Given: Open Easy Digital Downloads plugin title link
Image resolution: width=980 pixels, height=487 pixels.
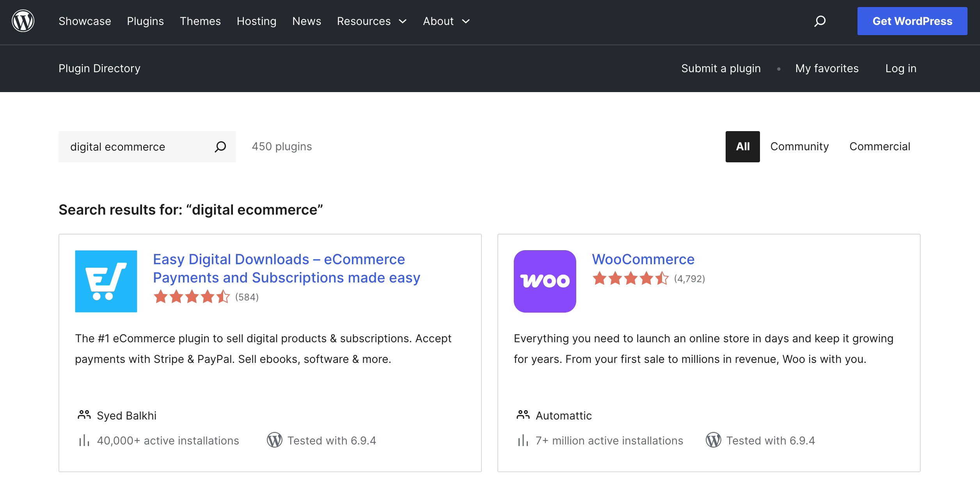Looking at the screenshot, I should point(287,268).
